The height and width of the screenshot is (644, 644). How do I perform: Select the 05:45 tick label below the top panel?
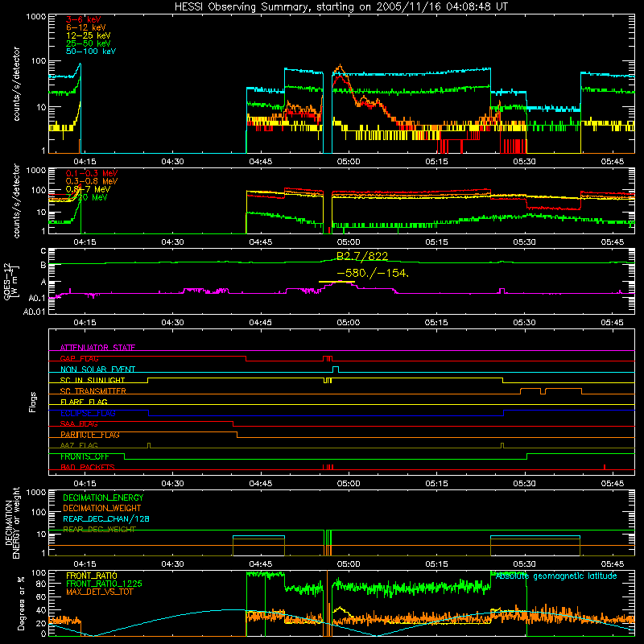click(613, 162)
